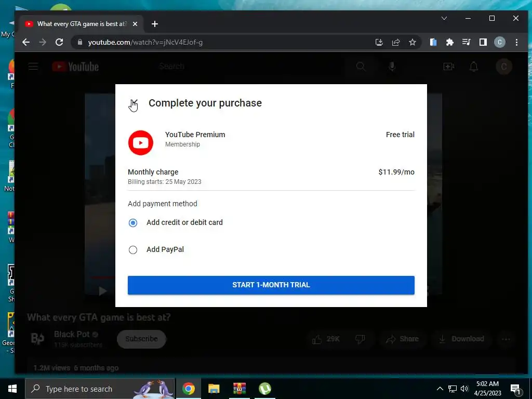Open the Chrome three-dot menu
The width and height of the screenshot is (532, 399).
click(x=516, y=43)
